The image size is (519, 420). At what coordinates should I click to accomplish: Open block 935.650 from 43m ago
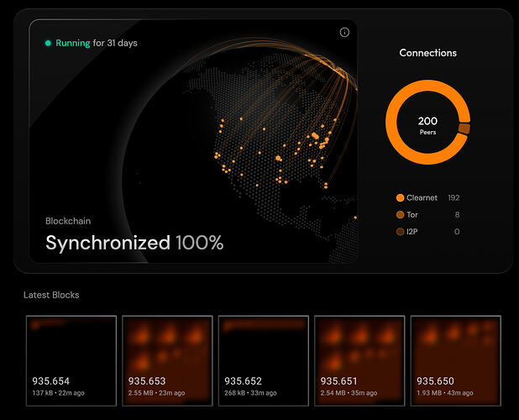pos(453,359)
